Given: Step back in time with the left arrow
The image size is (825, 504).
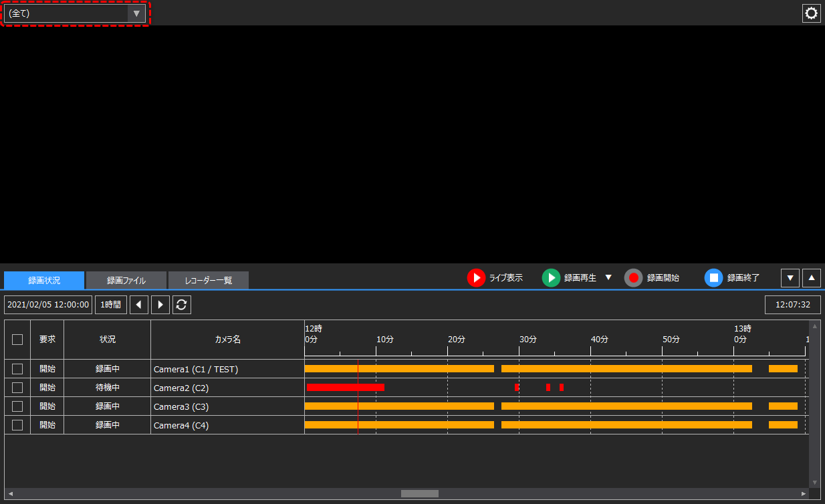Looking at the screenshot, I should [x=139, y=304].
